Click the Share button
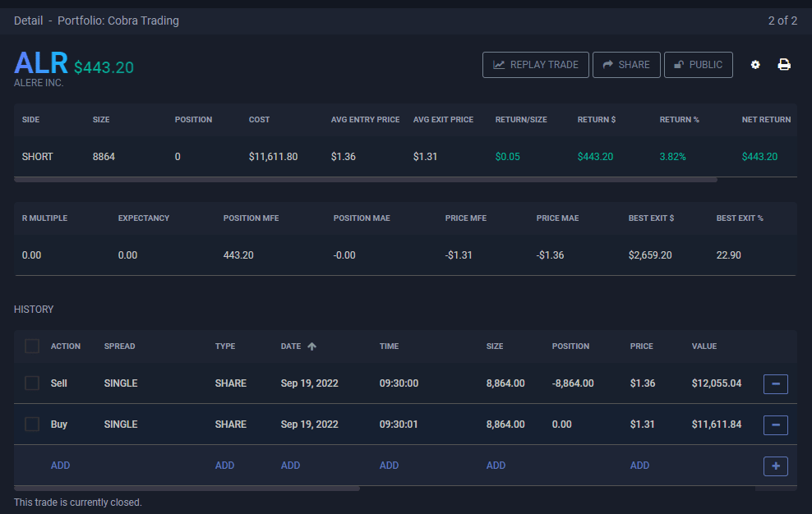 pyautogui.click(x=625, y=65)
